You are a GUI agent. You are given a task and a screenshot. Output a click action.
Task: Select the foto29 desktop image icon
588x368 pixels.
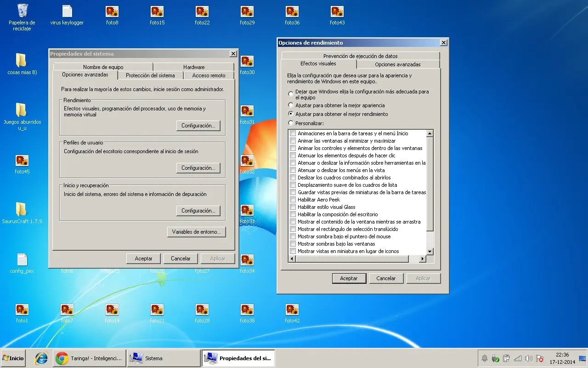click(247, 11)
